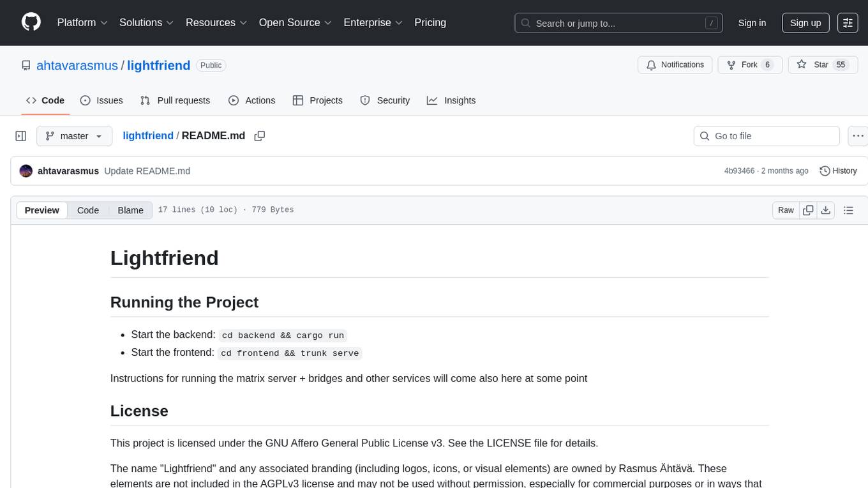Open the Update README.md commit message

[x=147, y=171]
